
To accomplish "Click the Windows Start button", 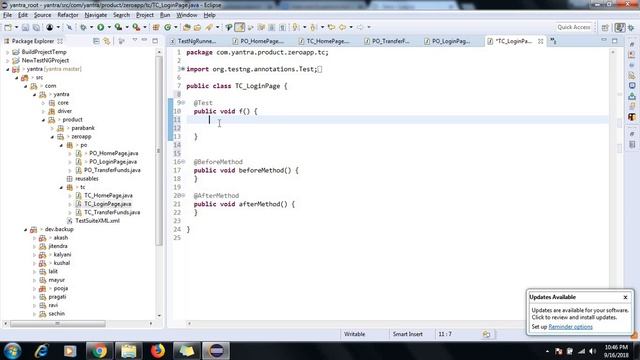I will (13, 351).
